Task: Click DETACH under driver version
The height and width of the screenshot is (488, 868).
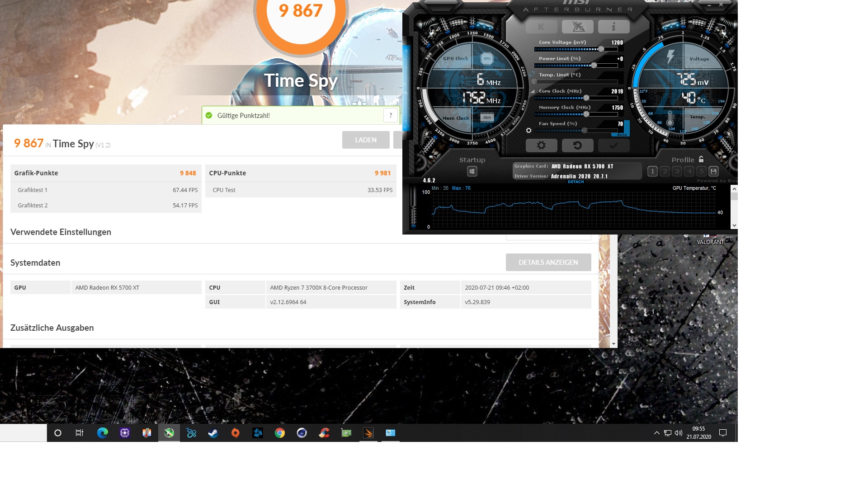Action: pyautogui.click(x=576, y=182)
